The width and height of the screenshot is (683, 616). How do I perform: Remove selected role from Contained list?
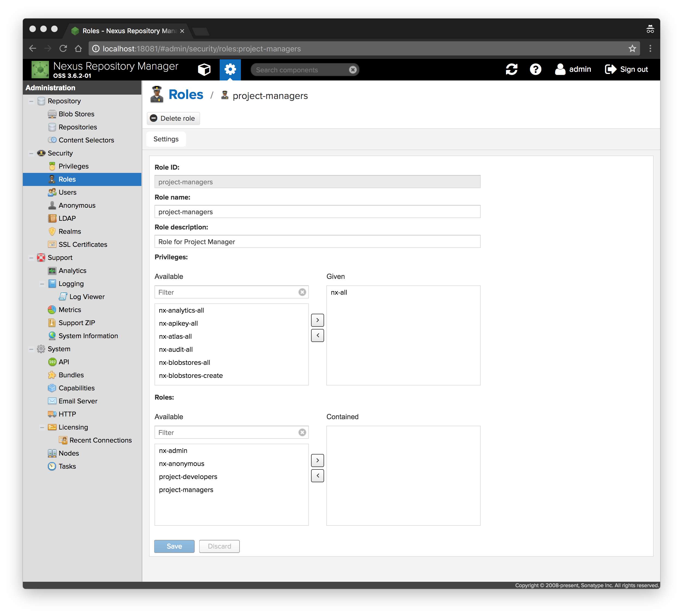(x=318, y=475)
